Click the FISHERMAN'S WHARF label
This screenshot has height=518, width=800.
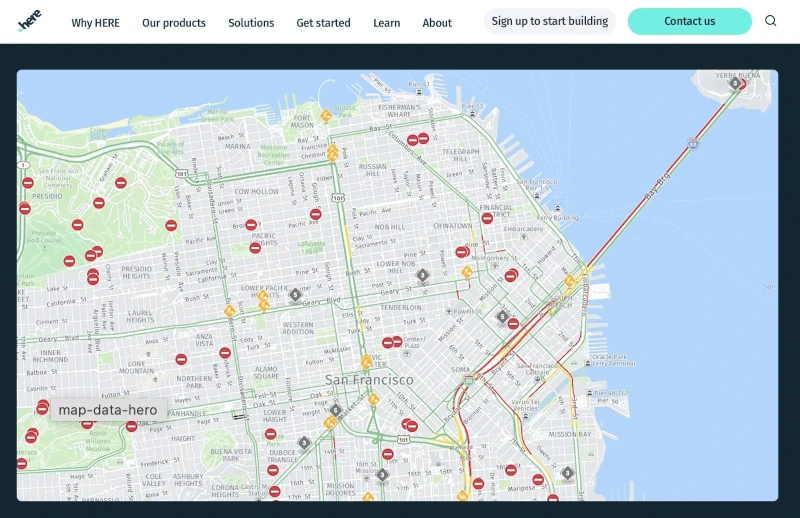[x=399, y=111]
